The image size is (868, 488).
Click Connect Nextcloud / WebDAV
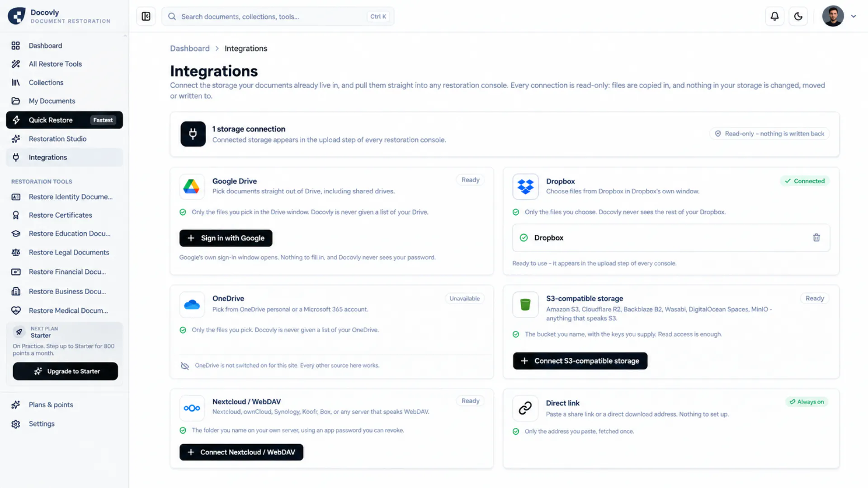(x=241, y=452)
